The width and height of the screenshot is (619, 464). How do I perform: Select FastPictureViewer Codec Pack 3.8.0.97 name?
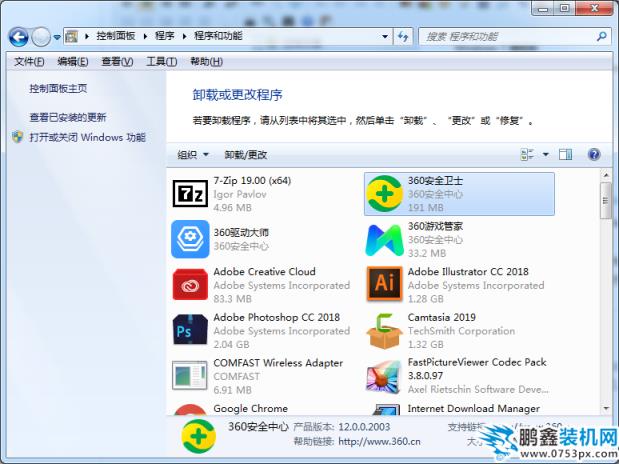click(x=477, y=369)
